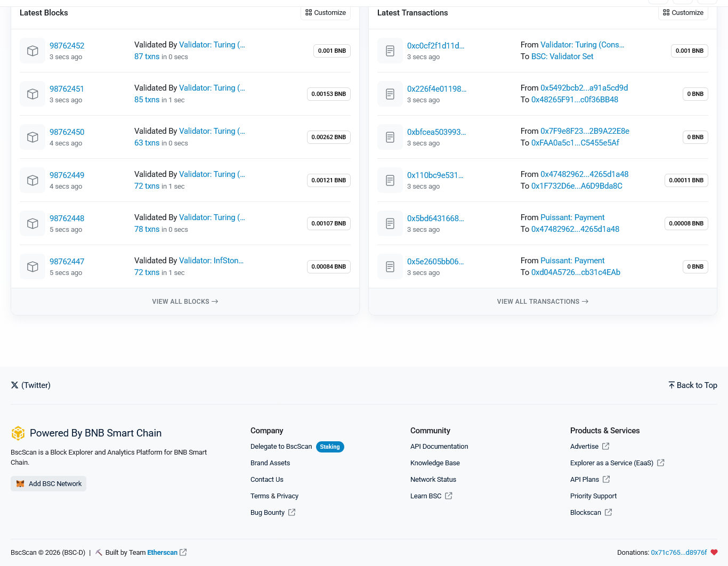Click the 0.00084 BNB reward badge

[x=329, y=266]
